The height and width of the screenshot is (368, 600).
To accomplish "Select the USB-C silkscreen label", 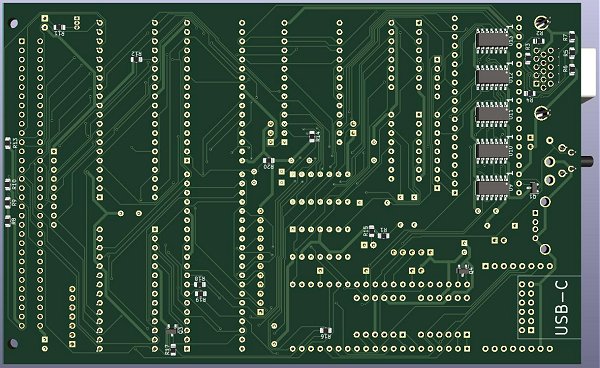I will [x=561, y=308].
